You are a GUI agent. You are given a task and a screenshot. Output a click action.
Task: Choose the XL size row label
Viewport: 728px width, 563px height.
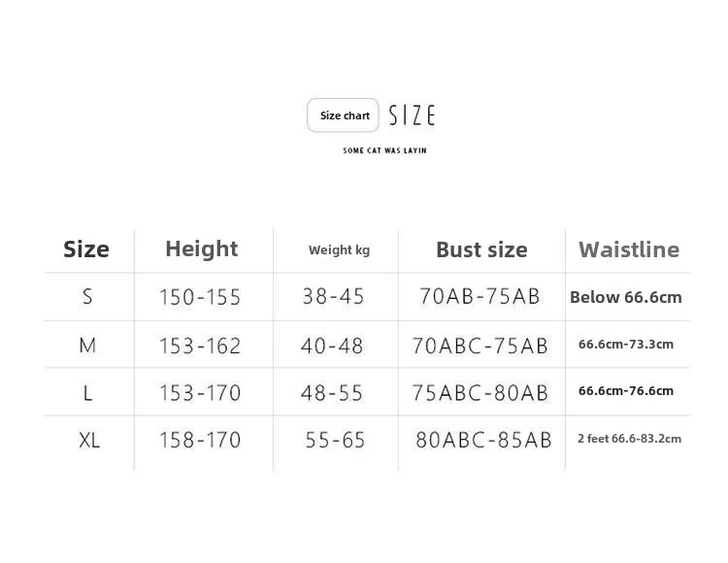tap(89, 440)
